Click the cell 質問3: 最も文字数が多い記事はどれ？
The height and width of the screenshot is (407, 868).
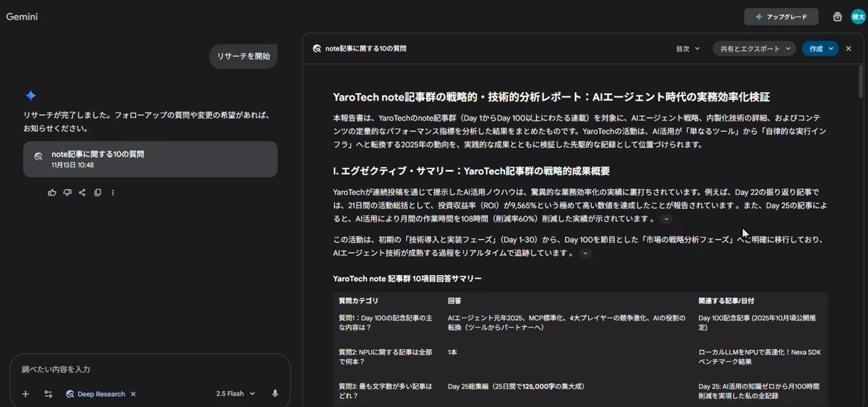386,391
